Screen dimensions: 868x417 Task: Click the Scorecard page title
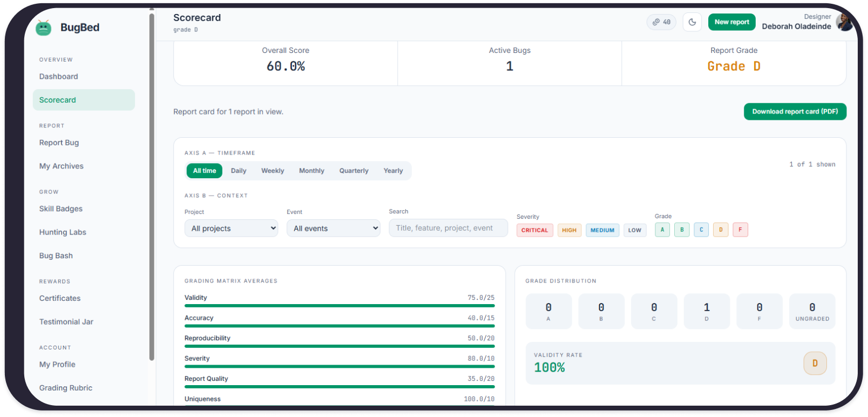pos(197,18)
